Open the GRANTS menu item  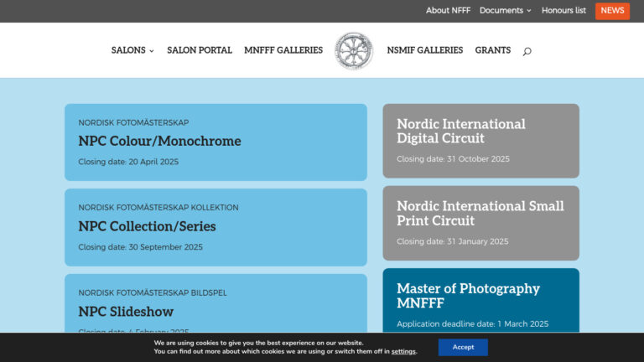(493, 50)
